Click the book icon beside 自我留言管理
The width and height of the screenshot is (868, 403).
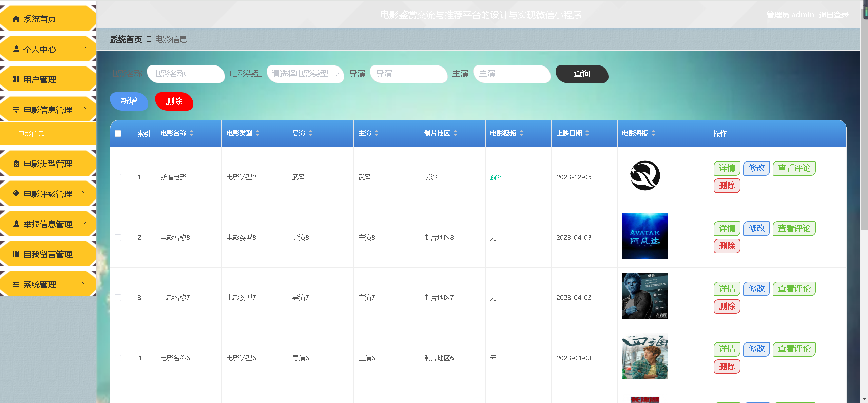[16, 254]
